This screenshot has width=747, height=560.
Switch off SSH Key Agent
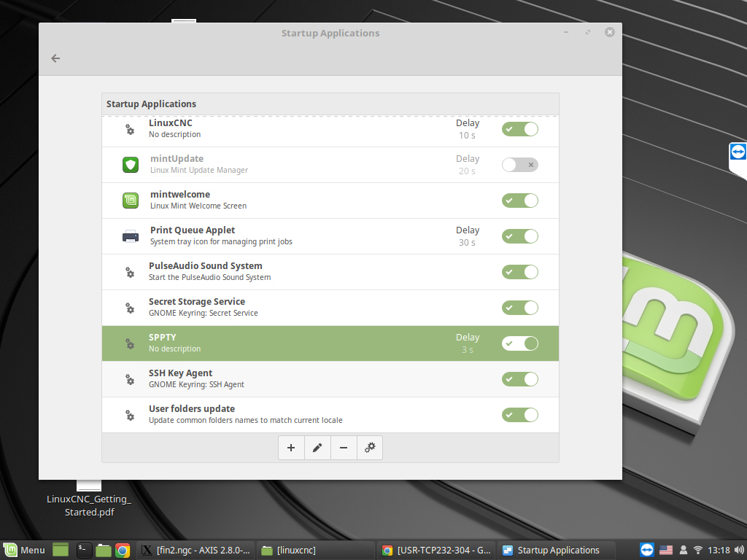[519, 379]
